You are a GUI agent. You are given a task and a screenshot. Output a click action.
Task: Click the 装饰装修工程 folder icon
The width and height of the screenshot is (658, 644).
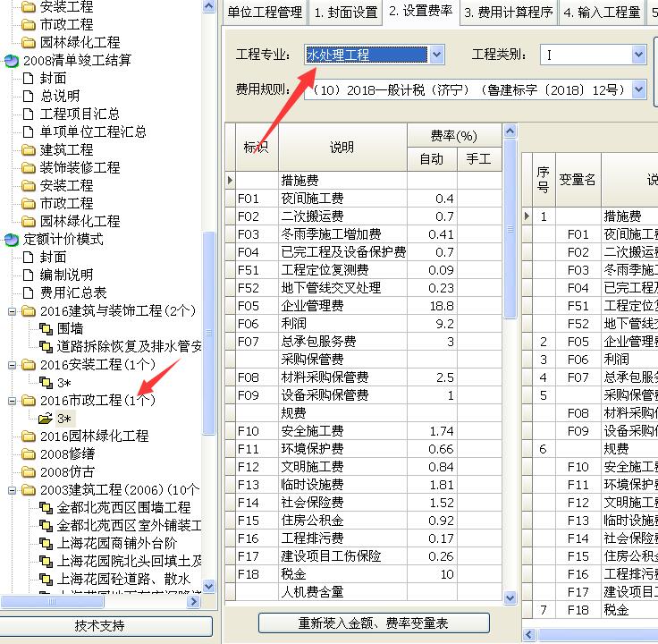point(29,168)
